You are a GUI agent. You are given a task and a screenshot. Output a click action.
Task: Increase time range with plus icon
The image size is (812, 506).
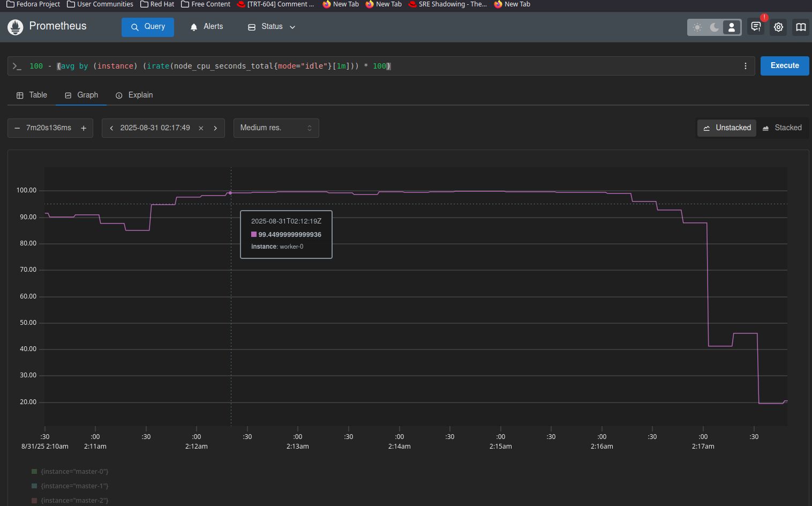(84, 128)
